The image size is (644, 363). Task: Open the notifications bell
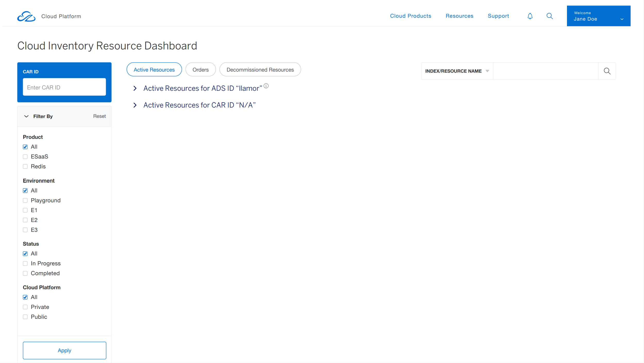[x=530, y=16]
